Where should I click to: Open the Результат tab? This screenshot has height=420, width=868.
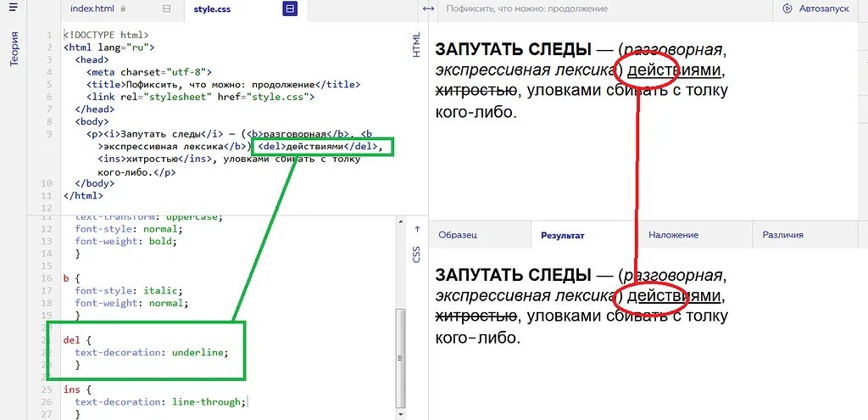tap(563, 235)
